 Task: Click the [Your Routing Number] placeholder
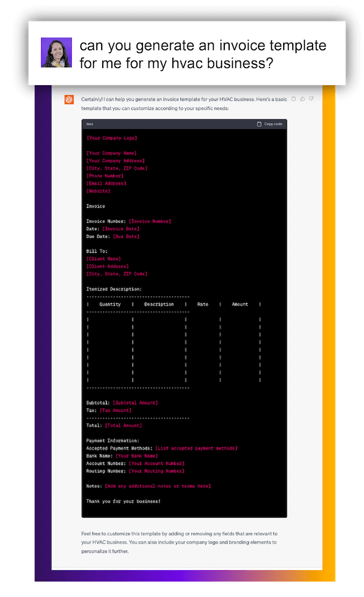(x=156, y=471)
